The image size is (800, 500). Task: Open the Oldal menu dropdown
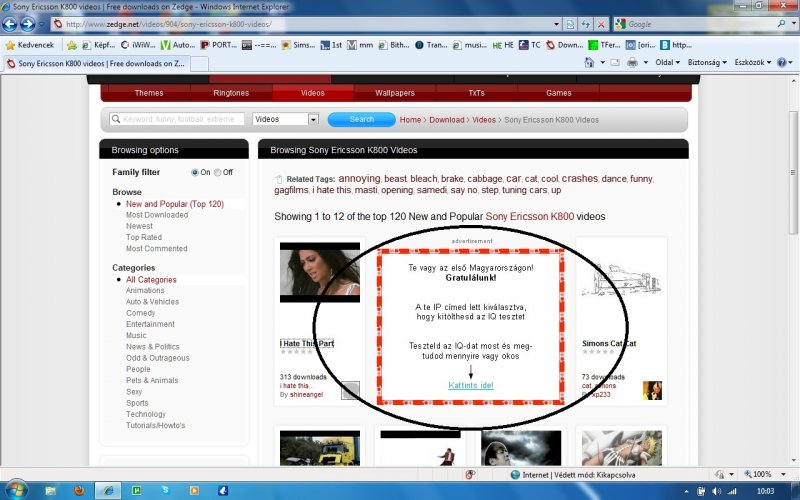coord(667,62)
